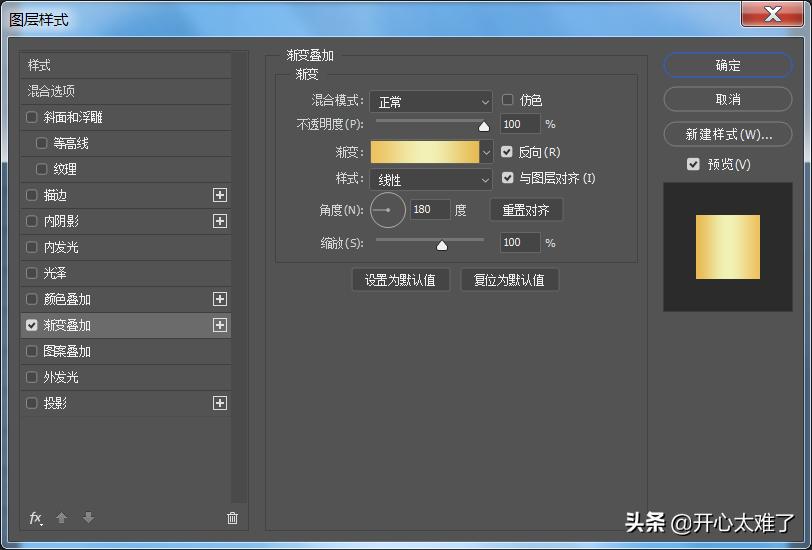Click the 确定 OK button
The height and width of the screenshot is (550, 812).
(x=728, y=65)
